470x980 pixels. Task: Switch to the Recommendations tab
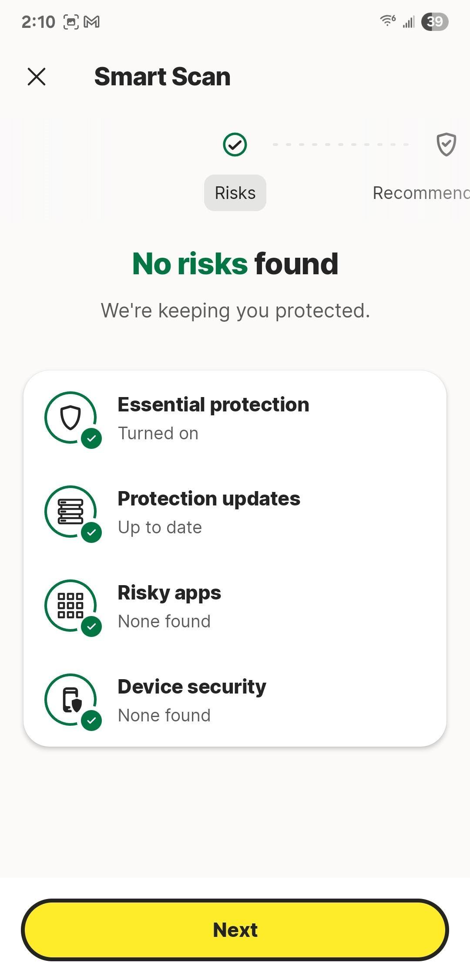point(421,193)
